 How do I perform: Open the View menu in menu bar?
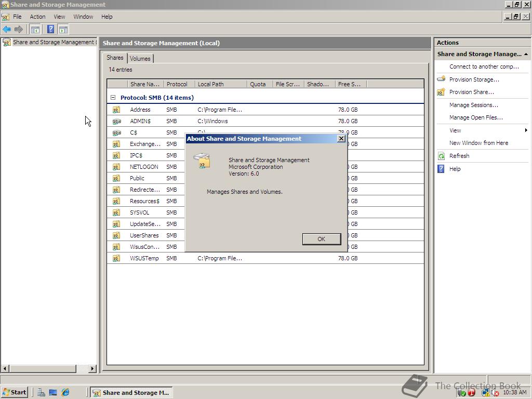[x=59, y=17]
